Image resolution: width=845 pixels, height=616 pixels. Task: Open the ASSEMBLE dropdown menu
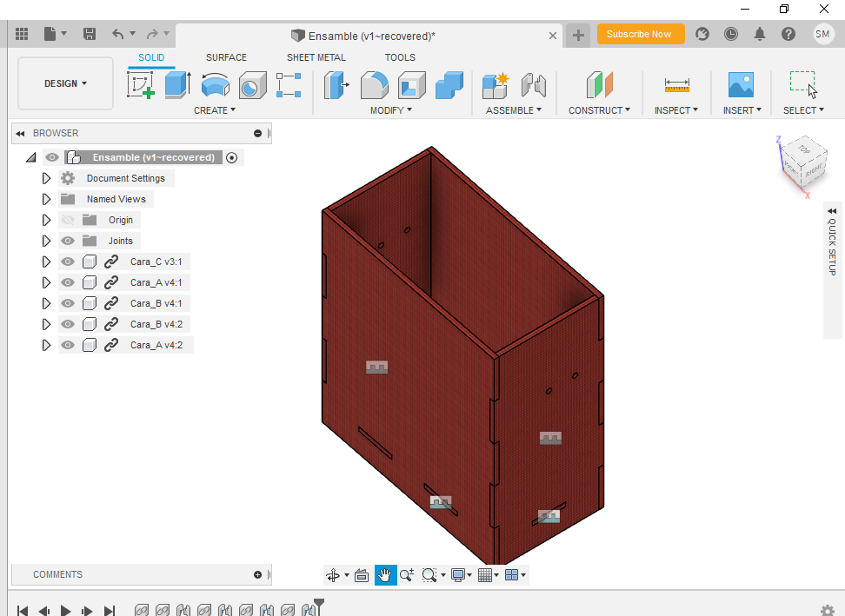coord(514,110)
